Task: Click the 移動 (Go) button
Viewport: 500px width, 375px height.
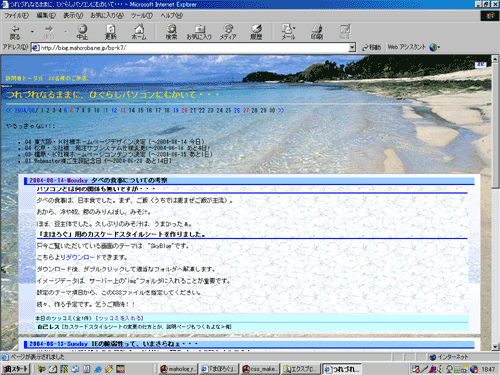Action: click(372, 48)
